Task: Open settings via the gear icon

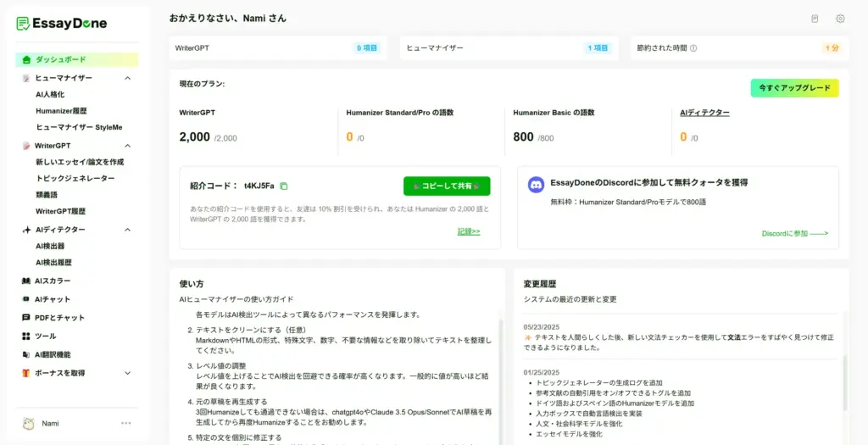Action: 840,19
